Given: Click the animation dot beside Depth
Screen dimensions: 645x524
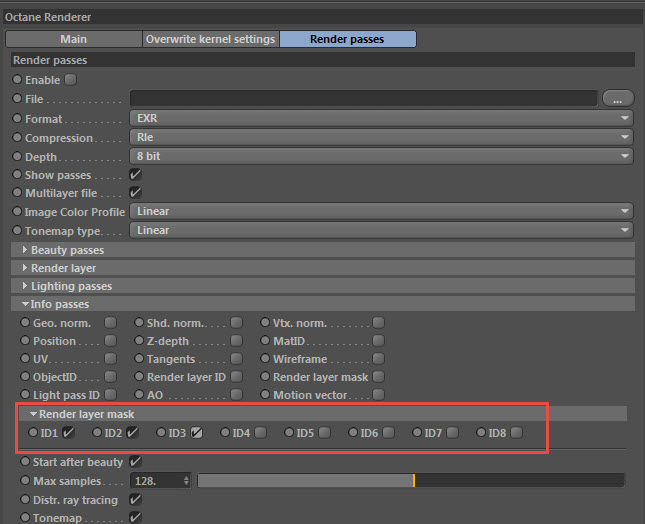Looking at the screenshot, I should pyautogui.click(x=17, y=156).
